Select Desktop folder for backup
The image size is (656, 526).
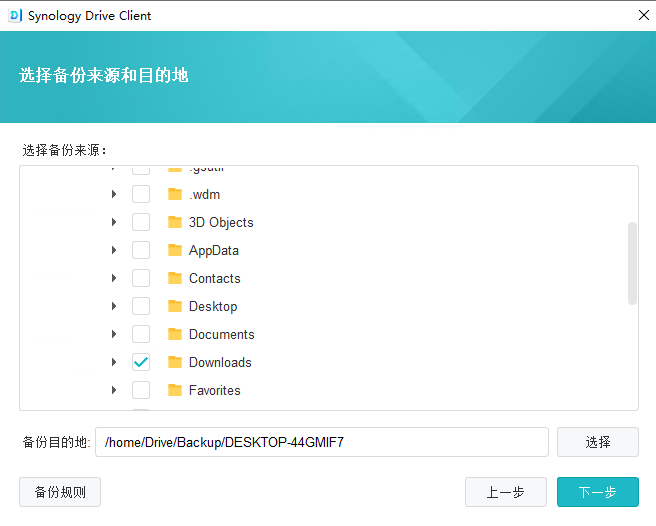141,306
